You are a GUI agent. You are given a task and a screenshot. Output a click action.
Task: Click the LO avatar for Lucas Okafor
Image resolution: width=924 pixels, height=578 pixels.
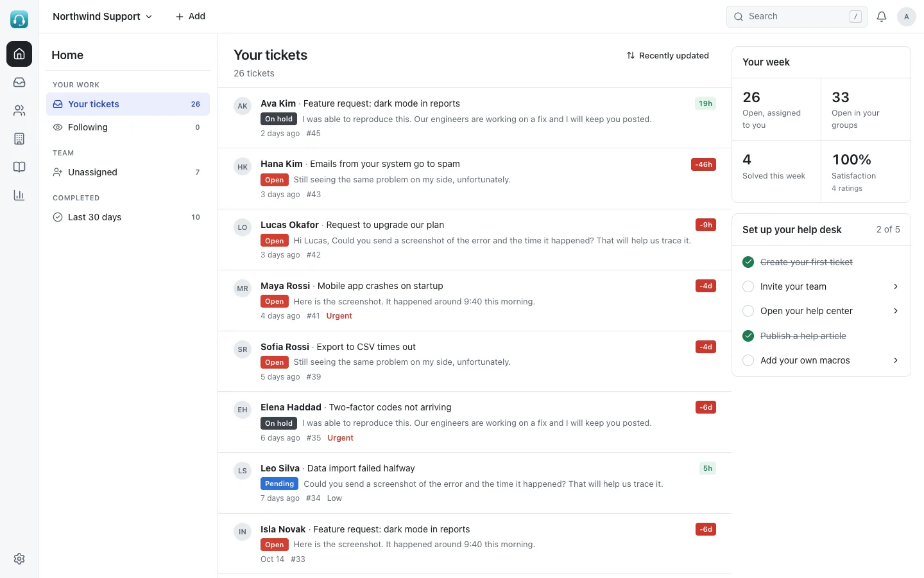pos(243,227)
